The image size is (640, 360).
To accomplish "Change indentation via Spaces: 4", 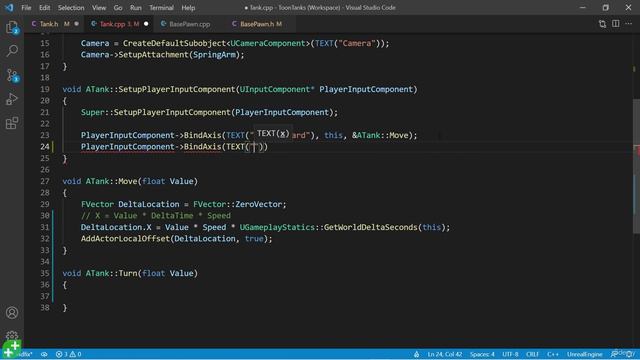I will 482,354.
